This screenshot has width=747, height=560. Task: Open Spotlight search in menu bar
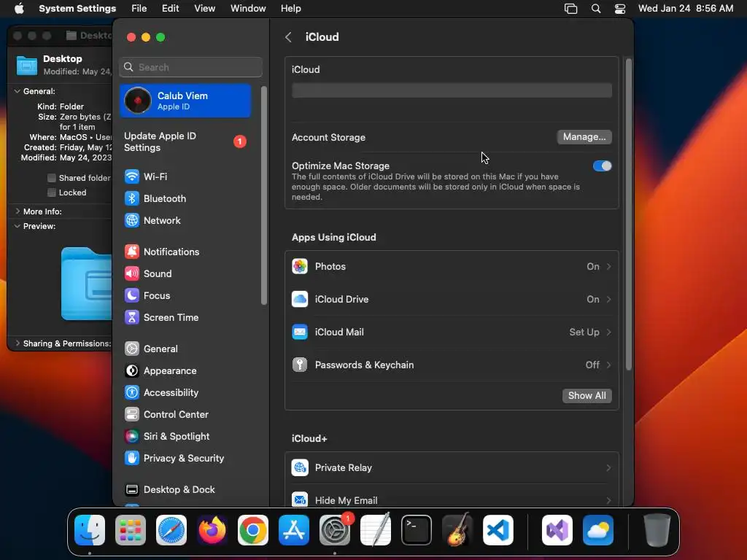tap(595, 9)
